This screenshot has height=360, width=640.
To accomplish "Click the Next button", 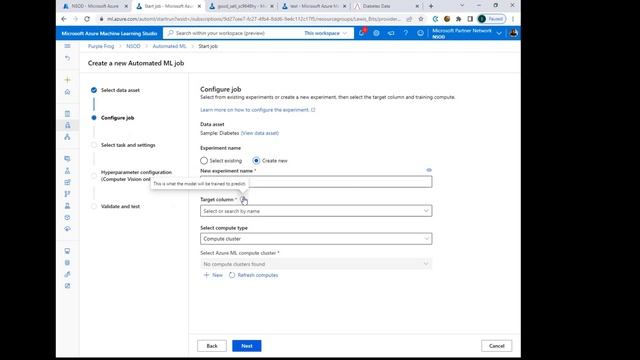I will (247, 346).
